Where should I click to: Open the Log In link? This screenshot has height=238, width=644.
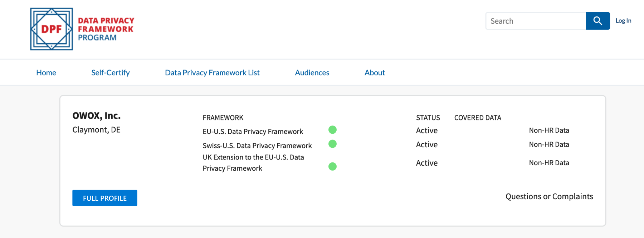point(623,21)
